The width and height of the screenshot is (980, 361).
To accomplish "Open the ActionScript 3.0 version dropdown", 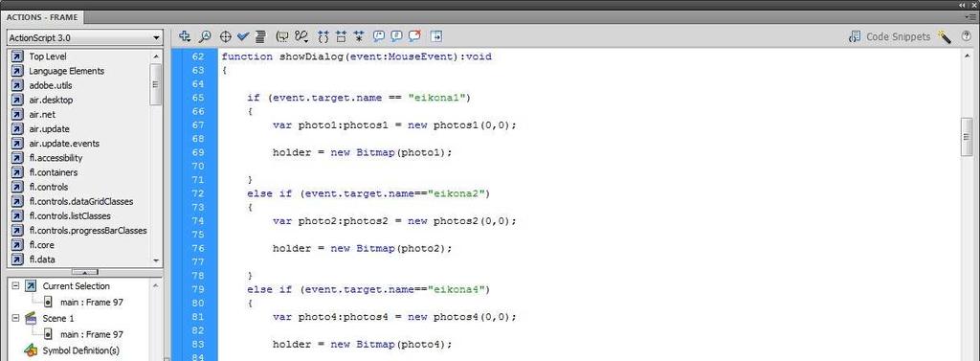I will point(85,37).
